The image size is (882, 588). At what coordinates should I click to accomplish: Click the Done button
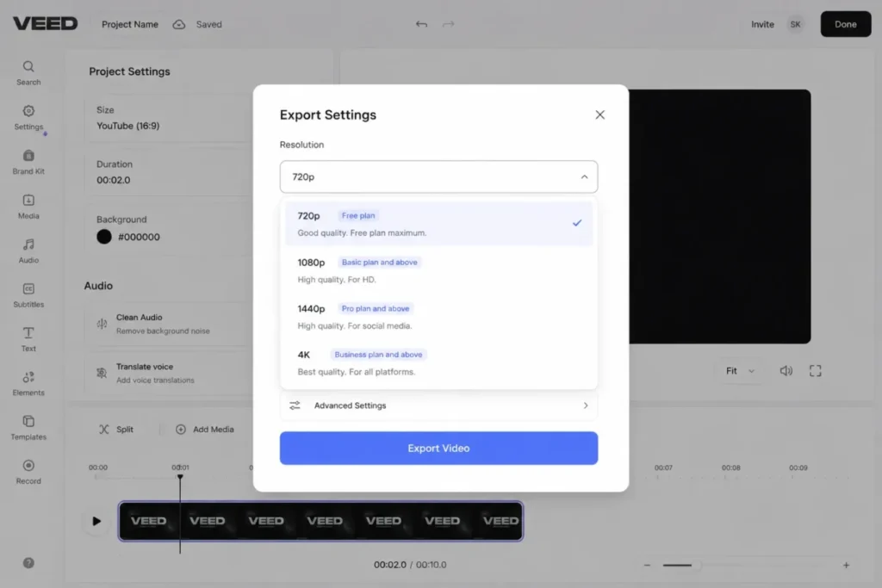coord(846,24)
